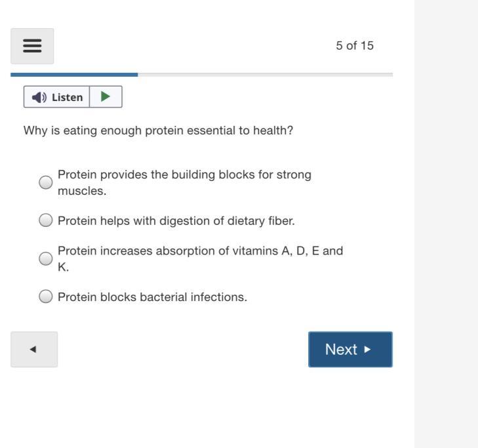Open the hamburger menu
Viewport: 478px width, 448px height.
[x=32, y=46]
